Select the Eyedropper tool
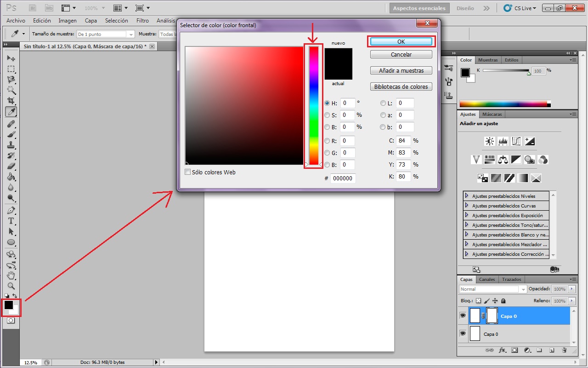The image size is (588, 368). 11,111
